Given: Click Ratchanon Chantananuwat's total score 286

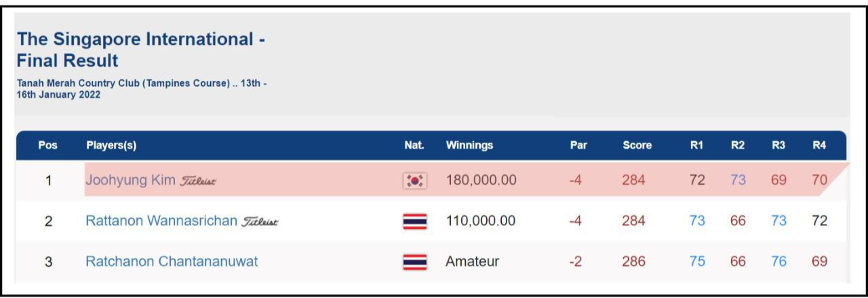Looking at the screenshot, I should (x=633, y=261).
